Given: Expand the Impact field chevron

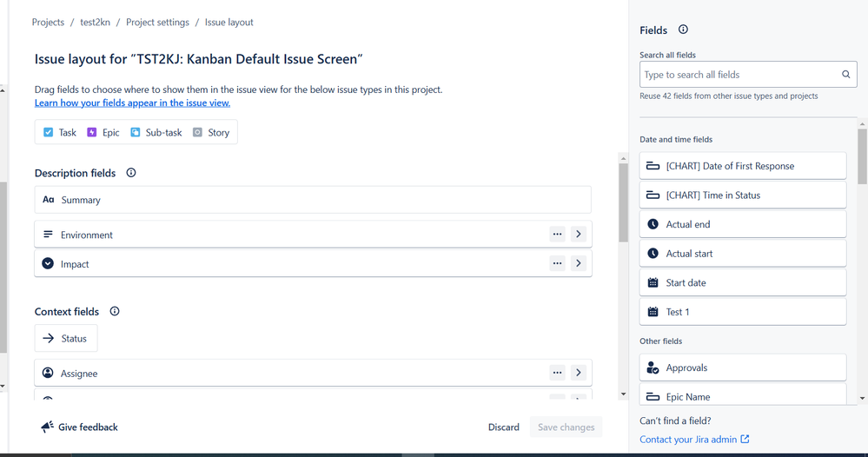Looking at the screenshot, I should coord(579,263).
